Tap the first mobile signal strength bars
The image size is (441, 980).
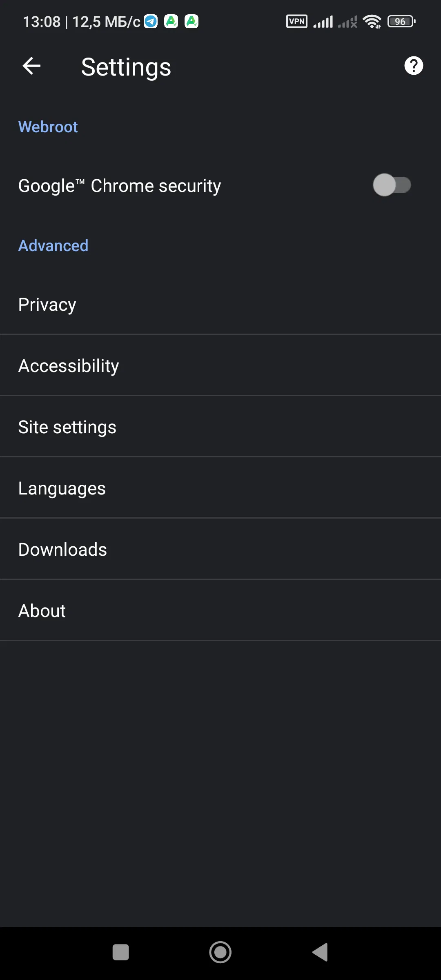[x=323, y=22]
